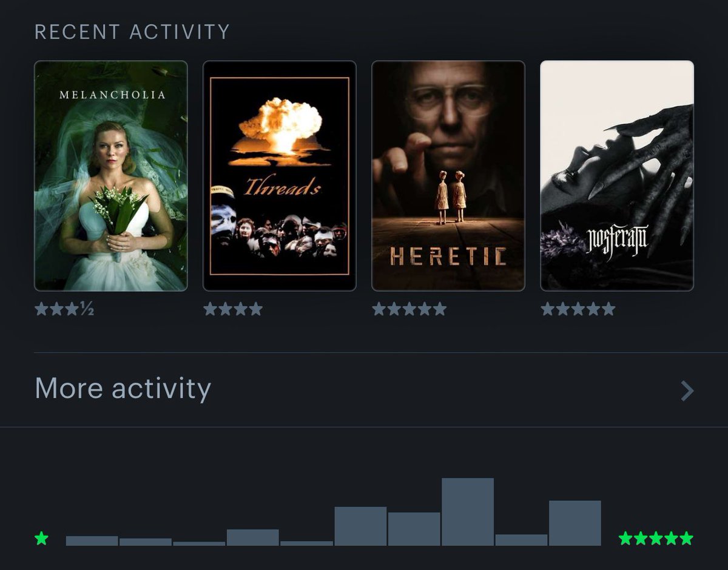
Task: Click the five-star rating under Nosferatu
Action: pyautogui.click(x=578, y=310)
